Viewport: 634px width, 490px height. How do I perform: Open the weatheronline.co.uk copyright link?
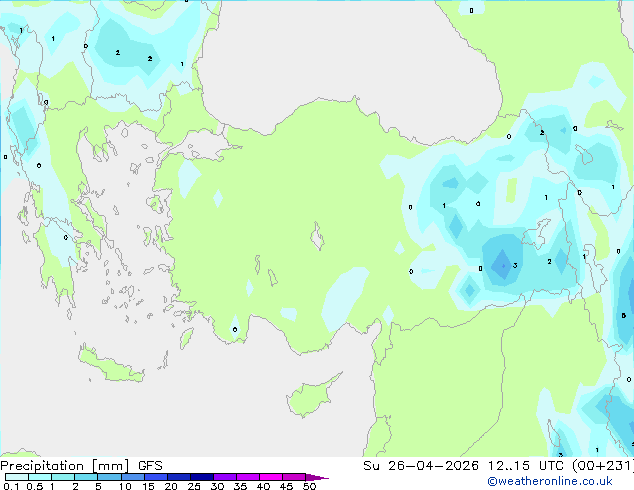tap(549, 481)
